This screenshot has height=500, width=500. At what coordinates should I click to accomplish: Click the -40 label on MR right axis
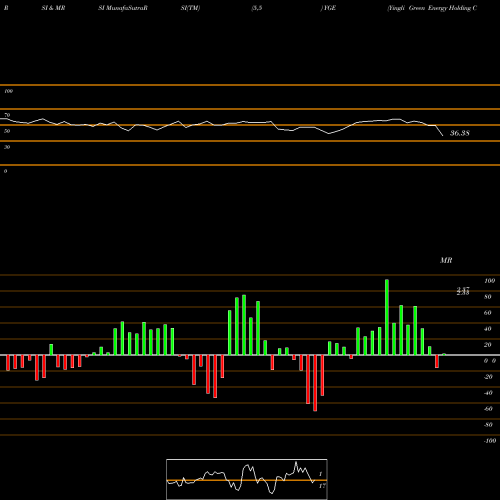pyautogui.click(x=488, y=393)
